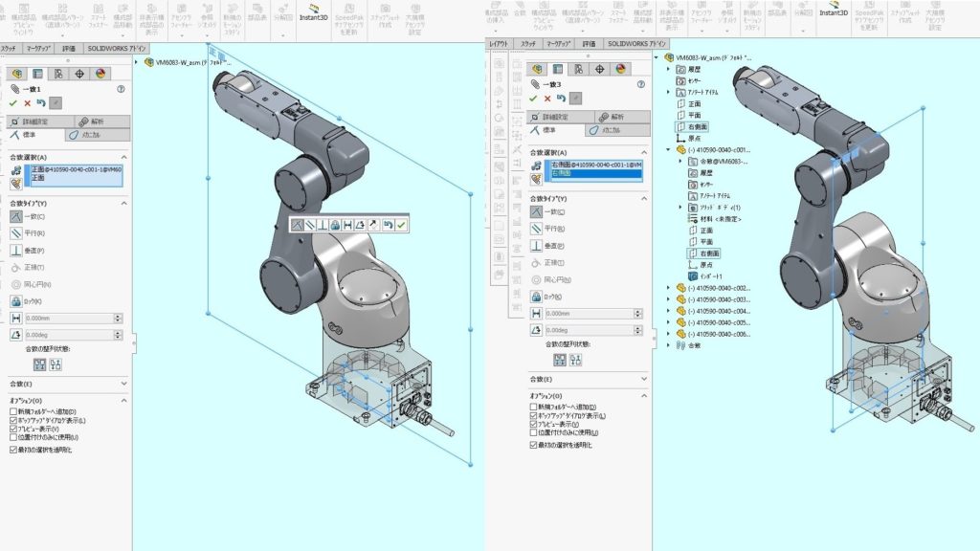The width and height of the screenshot is (980, 551).
Task: Open Display Manager color-wheel tab in left panel
Action: pos(100,74)
